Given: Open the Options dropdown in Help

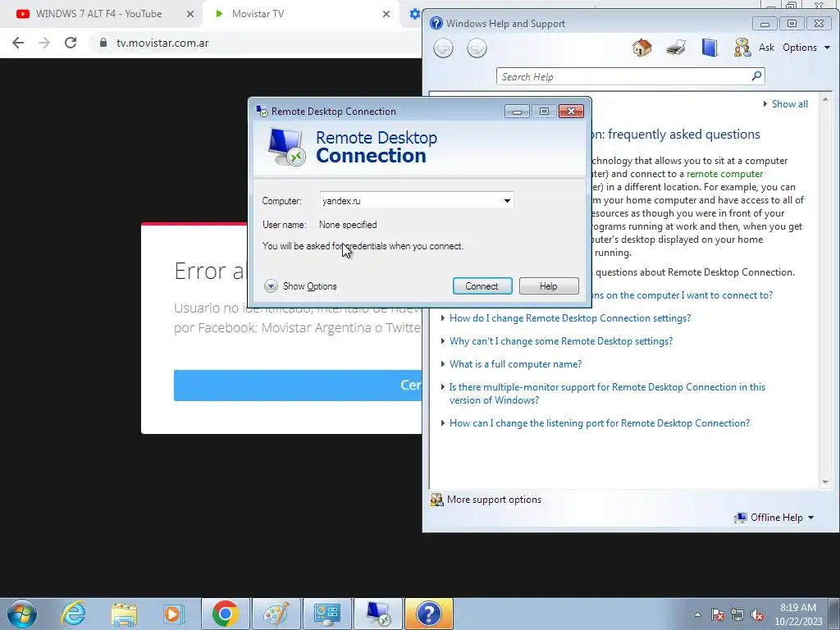Looking at the screenshot, I should (x=806, y=48).
